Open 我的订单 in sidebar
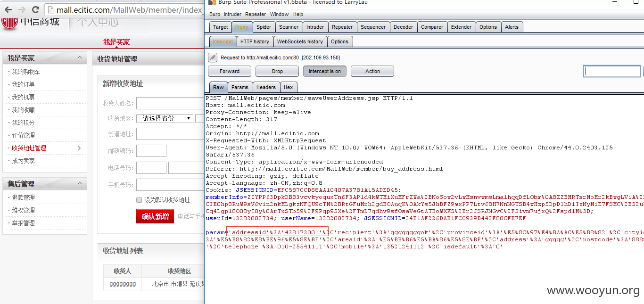The height and width of the screenshot is (304, 644). pyautogui.click(x=23, y=84)
